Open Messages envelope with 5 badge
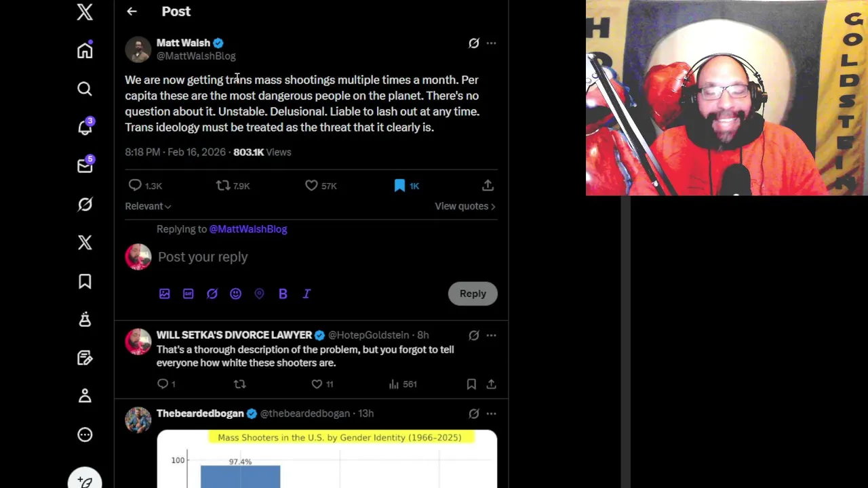This screenshot has width=868, height=488. point(85,165)
